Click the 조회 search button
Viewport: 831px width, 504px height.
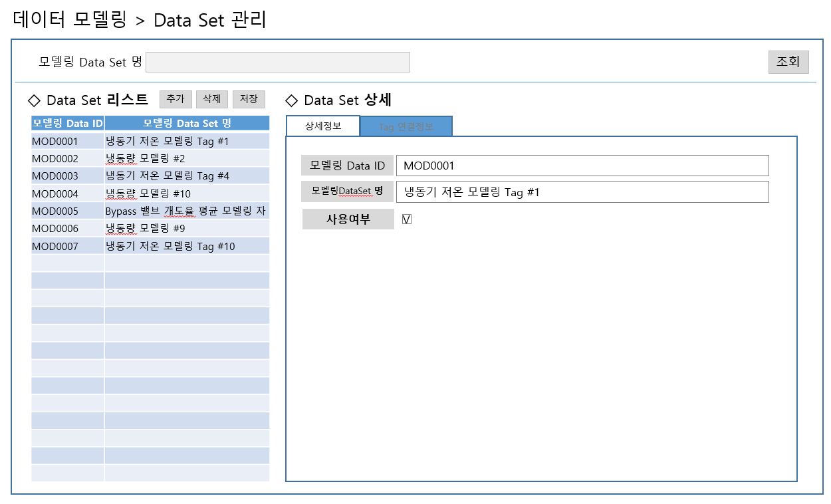[788, 62]
